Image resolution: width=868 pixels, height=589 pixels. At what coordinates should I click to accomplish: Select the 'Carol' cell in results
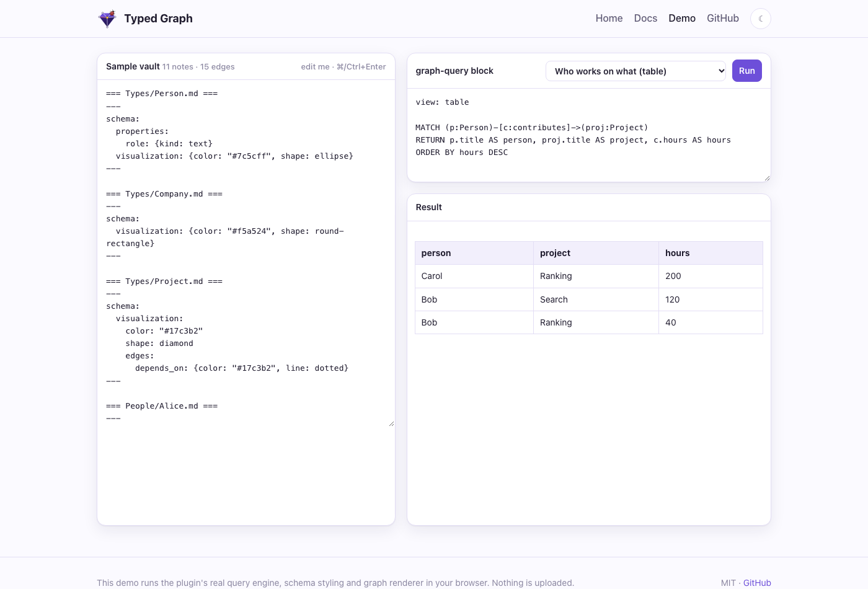474,276
